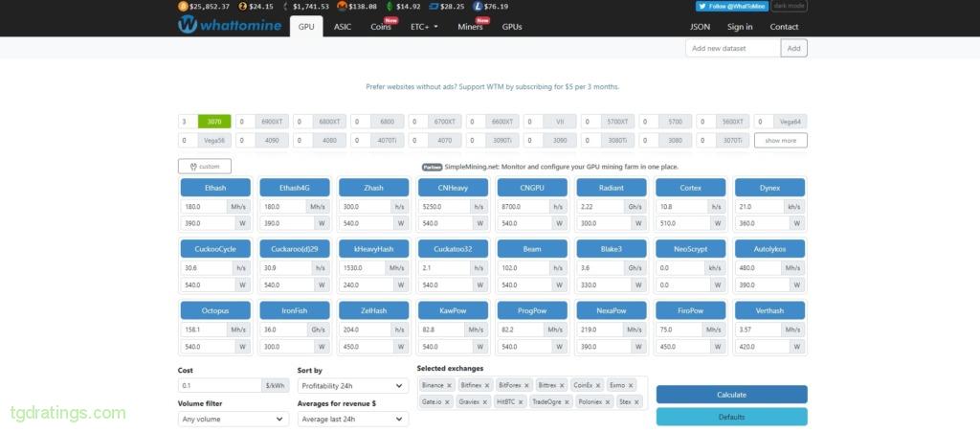980x433 pixels.
Task: Click Add dataset button
Action: point(793,48)
